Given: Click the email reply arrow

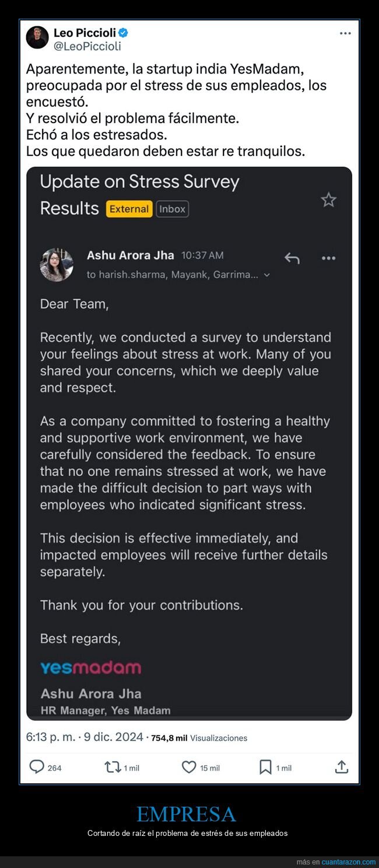Looking at the screenshot, I should (x=292, y=257).
